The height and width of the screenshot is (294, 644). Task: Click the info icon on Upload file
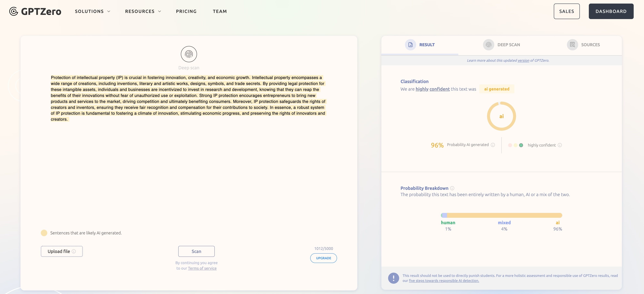click(74, 251)
